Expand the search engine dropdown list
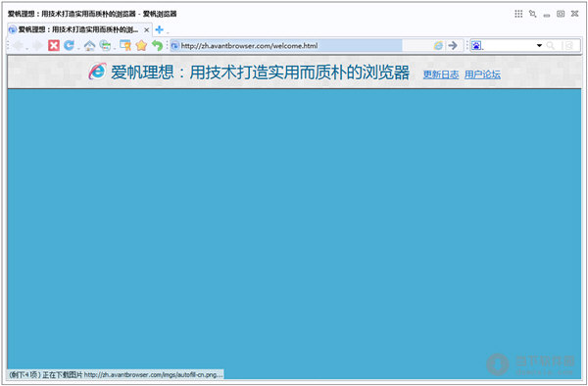588x386 pixels. [539, 46]
